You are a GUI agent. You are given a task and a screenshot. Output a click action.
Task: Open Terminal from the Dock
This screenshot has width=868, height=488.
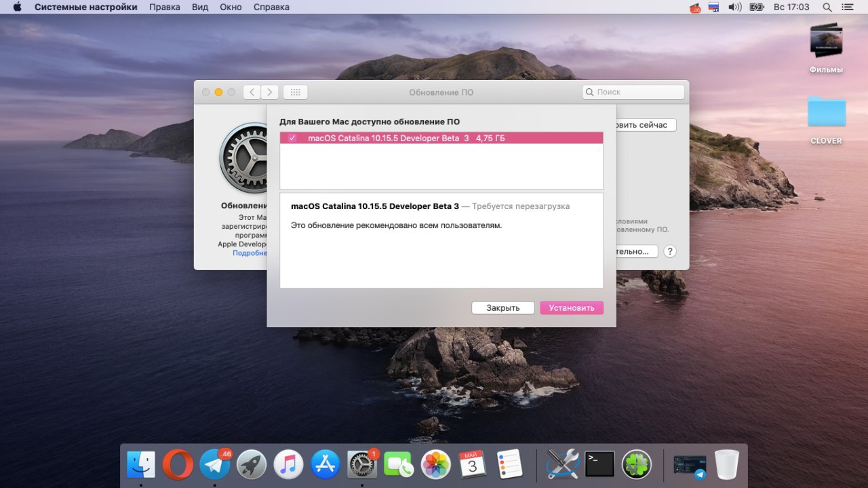click(x=599, y=465)
